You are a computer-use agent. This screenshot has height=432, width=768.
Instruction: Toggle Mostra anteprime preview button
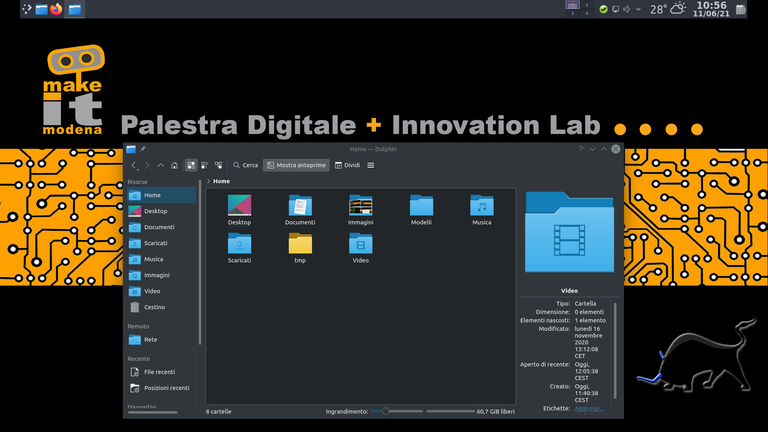coord(295,165)
